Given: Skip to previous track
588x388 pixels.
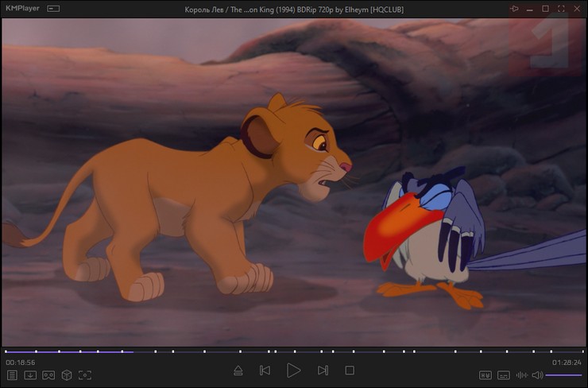Looking at the screenshot, I should (265, 371).
